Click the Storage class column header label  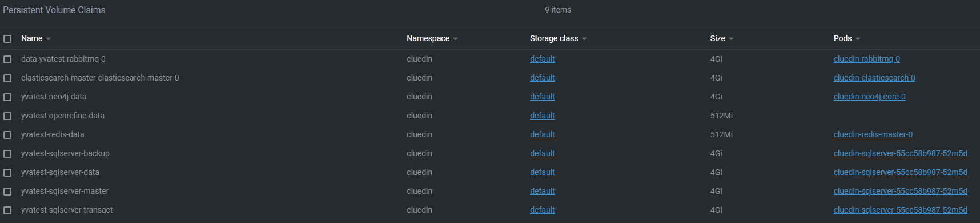(554, 38)
